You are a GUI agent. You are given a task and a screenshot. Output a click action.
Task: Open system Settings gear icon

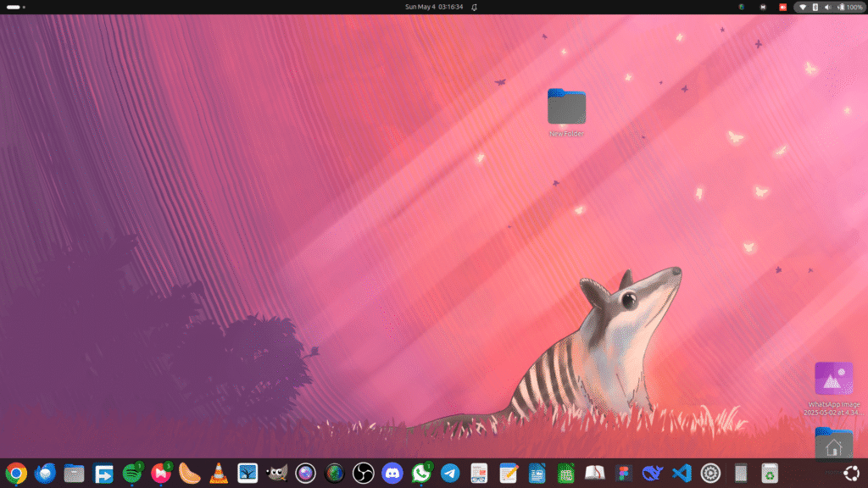(x=711, y=474)
